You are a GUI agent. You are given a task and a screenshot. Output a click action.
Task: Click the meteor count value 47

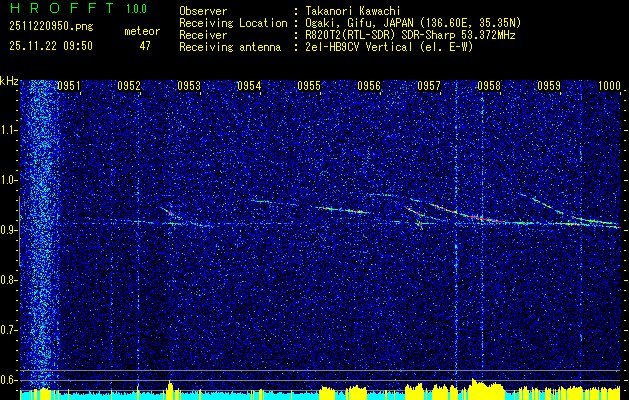[x=145, y=46]
